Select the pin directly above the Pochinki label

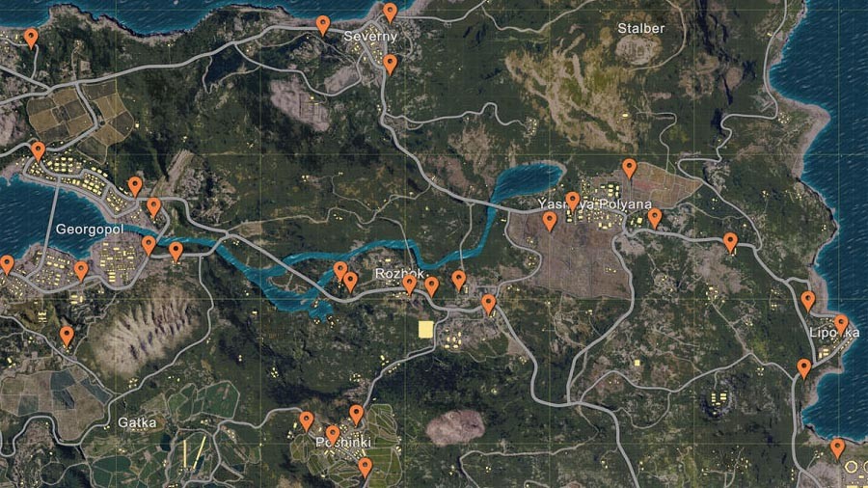(x=332, y=435)
